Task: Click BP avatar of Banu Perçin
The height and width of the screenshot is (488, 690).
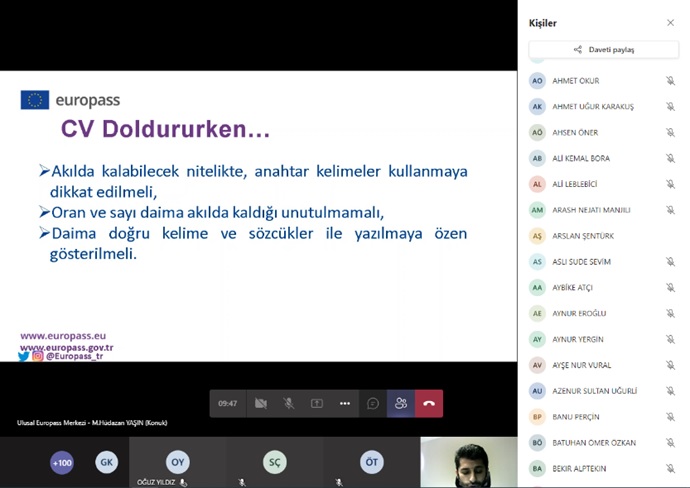Action: point(537,417)
